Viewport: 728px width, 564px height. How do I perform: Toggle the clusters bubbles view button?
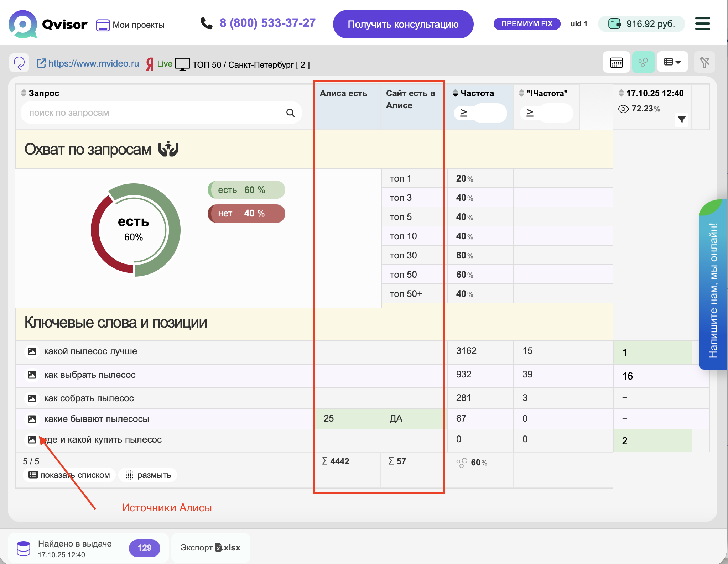(x=643, y=62)
